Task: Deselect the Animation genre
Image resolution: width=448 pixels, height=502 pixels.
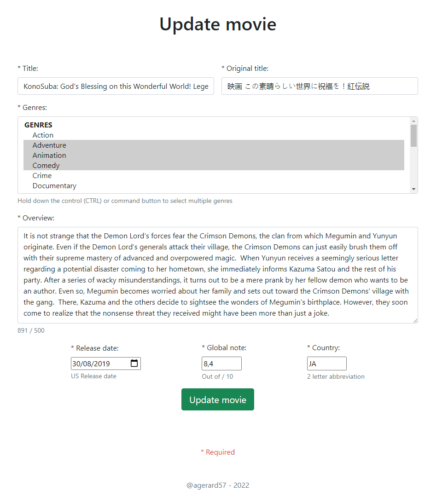Action: click(x=49, y=155)
